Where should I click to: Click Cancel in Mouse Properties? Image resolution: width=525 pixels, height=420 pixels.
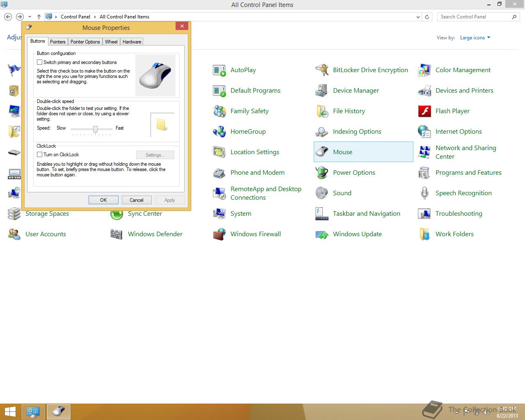[137, 200]
